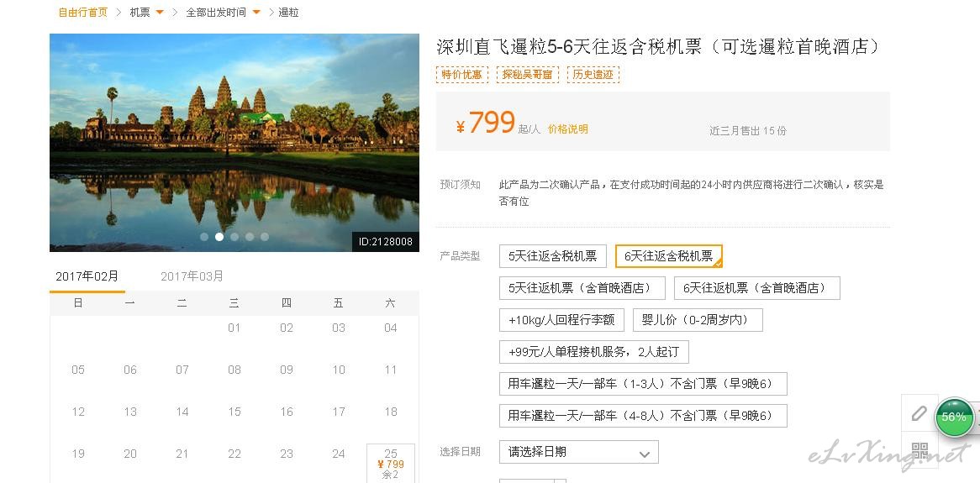Switch to the 2017年02月 calendar tab
Screen dimensions: 980x483
point(87,276)
